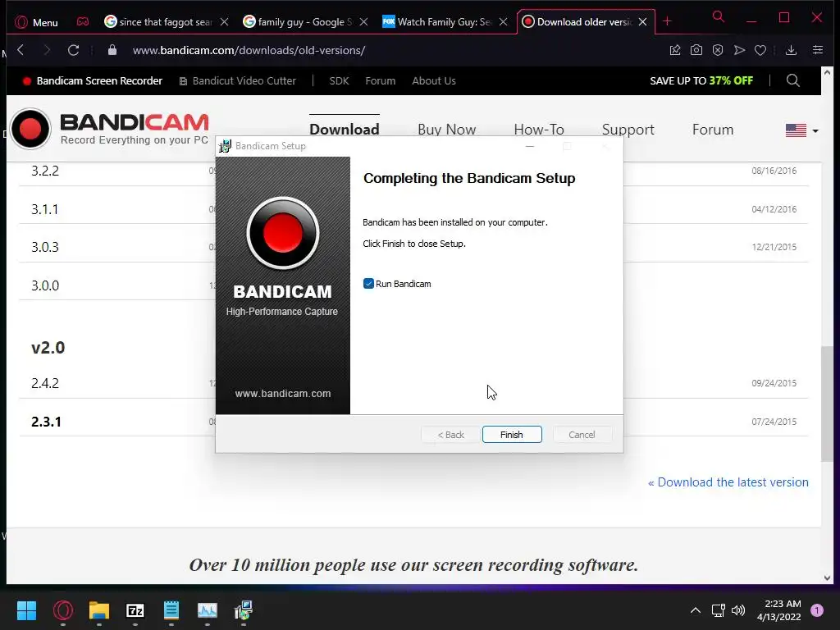Open the performance monitor taskbar icon
This screenshot has width=840, height=630.
(208, 610)
